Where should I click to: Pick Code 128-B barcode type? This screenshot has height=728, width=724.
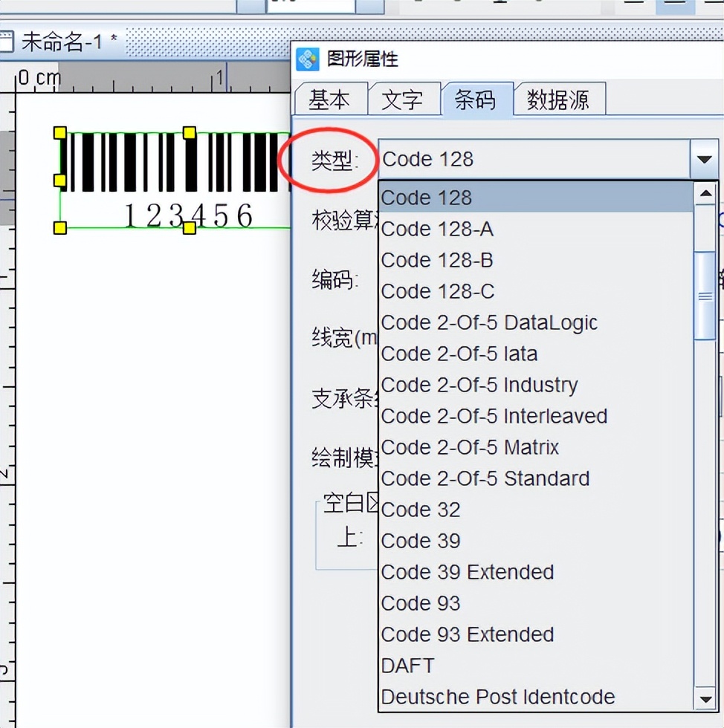pyautogui.click(x=536, y=260)
